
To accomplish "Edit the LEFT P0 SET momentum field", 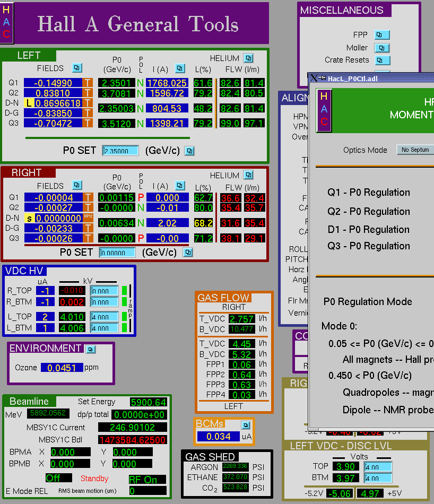I will (x=120, y=151).
